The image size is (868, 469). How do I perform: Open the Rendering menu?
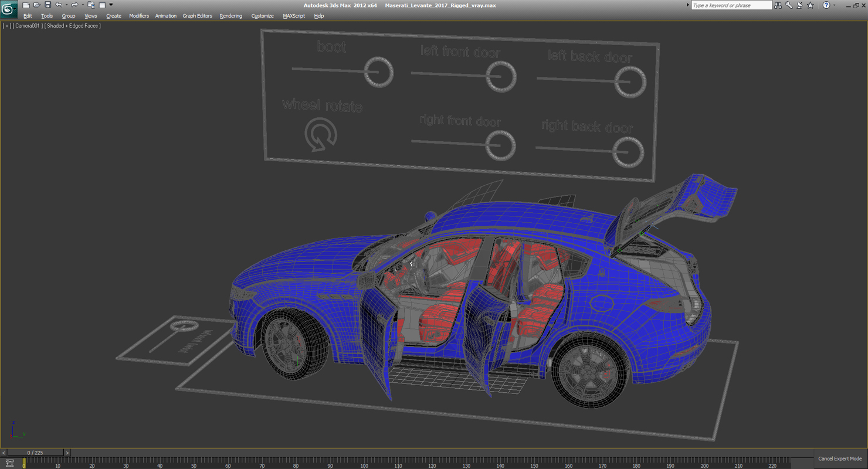coord(231,16)
